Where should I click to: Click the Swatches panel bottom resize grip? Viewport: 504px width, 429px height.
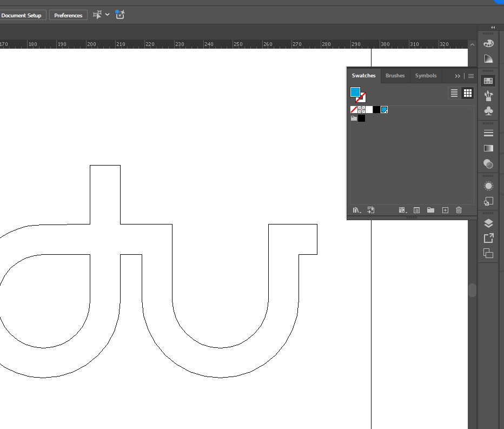pos(412,217)
